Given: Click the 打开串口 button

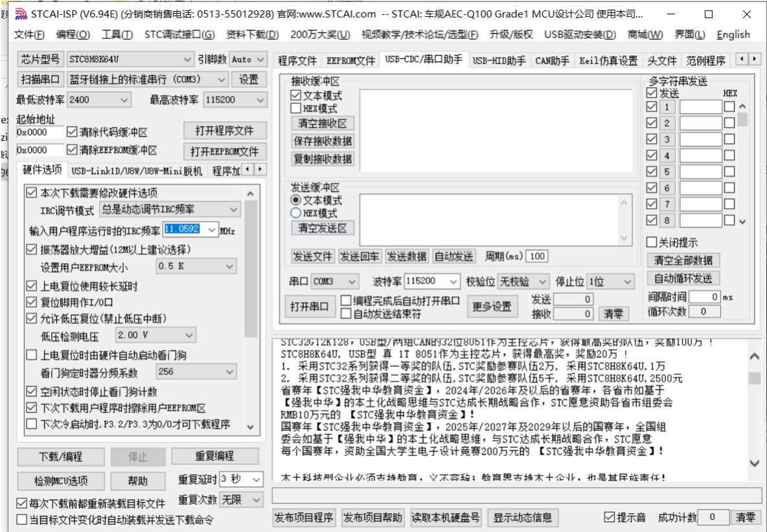Looking at the screenshot, I should click(x=310, y=307).
